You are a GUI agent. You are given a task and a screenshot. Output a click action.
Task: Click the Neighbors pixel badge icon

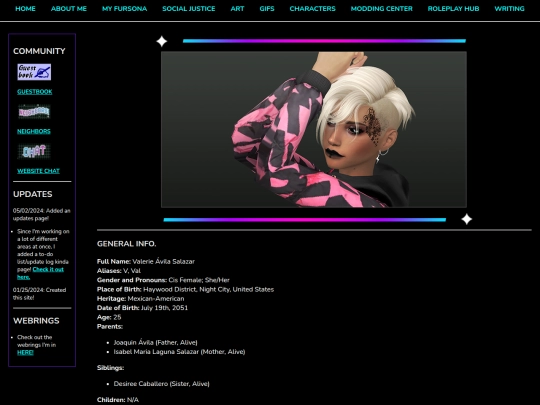[34, 112]
